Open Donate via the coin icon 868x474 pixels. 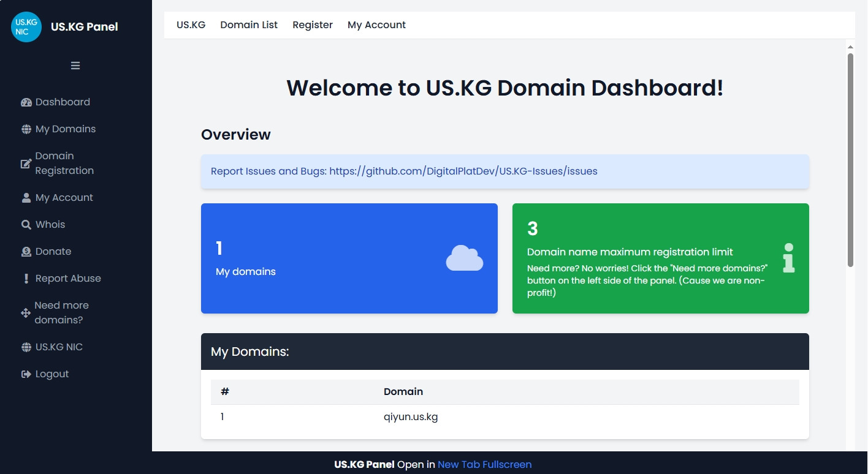(x=25, y=251)
